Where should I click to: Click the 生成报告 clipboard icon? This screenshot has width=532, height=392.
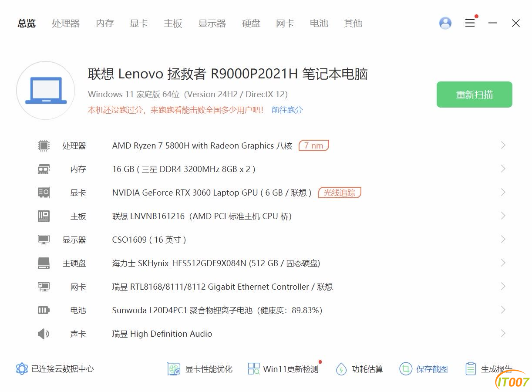[471, 369]
